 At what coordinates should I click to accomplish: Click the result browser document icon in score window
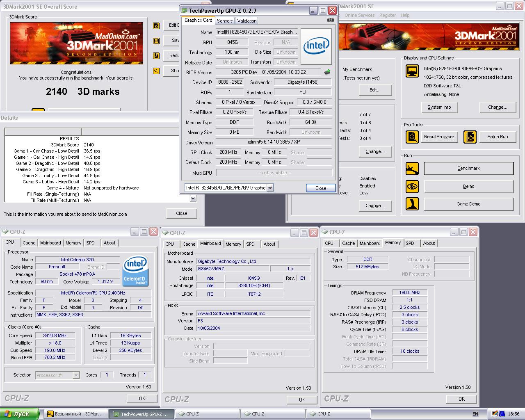(x=156, y=56)
